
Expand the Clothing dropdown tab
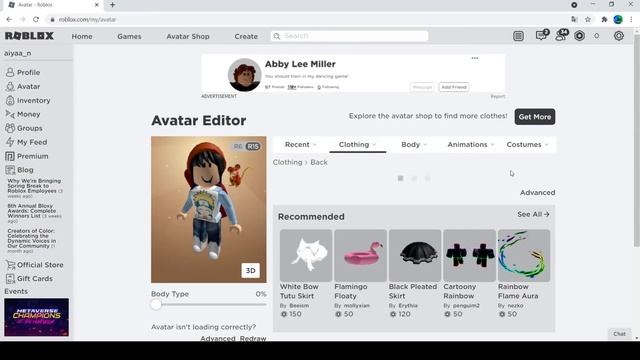pyautogui.click(x=358, y=144)
